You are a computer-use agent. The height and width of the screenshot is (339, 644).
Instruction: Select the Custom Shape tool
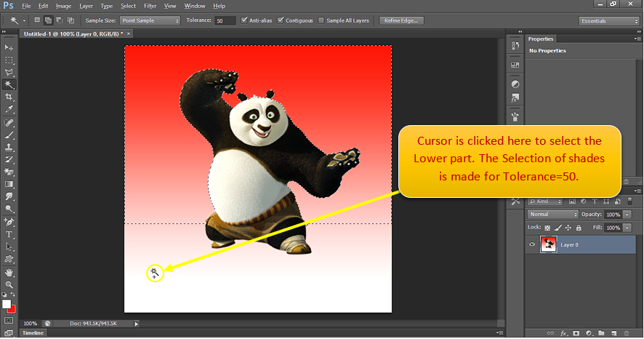tap(9, 259)
